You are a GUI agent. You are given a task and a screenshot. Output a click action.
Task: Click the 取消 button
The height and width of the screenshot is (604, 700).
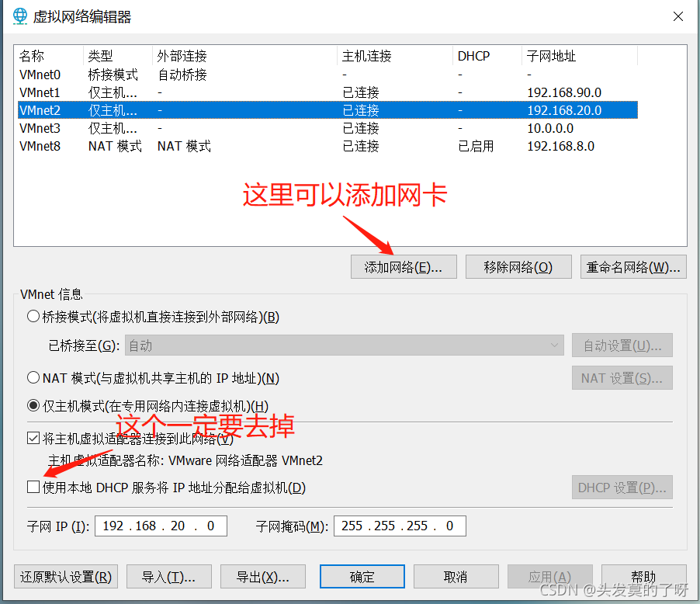click(456, 577)
